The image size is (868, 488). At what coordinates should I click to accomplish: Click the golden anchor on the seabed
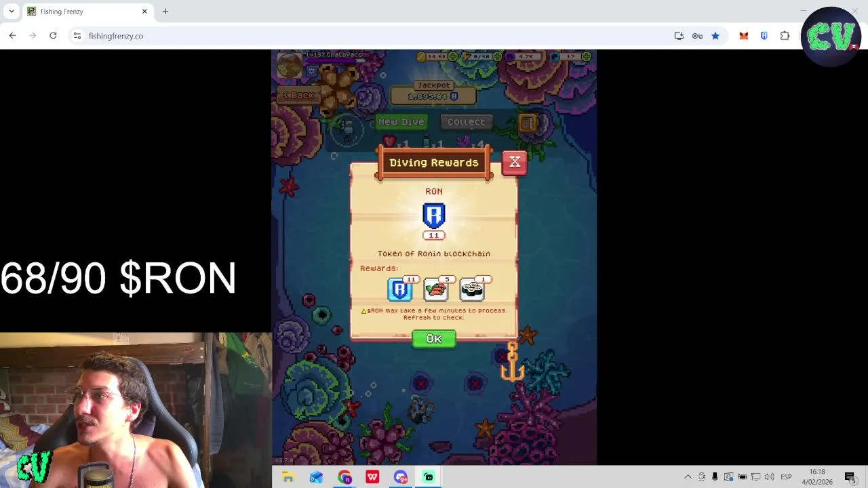click(x=512, y=363)
